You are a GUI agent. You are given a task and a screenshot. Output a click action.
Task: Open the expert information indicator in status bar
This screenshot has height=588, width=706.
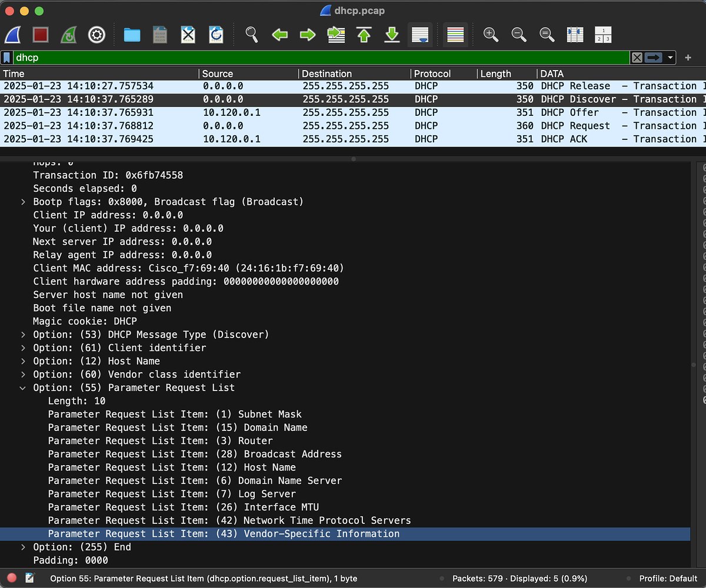click(x=12, y=578)
